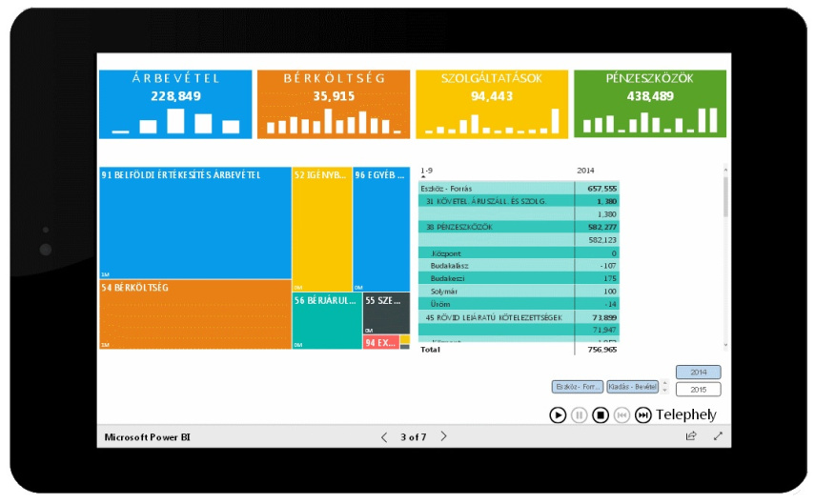Click the ÁRBEVÉTEL blue KPI card
This screenshot has width=815, height=504.
click(174, 104)
